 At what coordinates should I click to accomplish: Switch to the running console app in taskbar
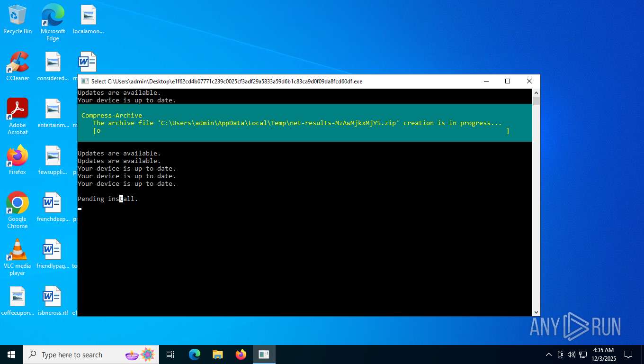tap(264, 355)
